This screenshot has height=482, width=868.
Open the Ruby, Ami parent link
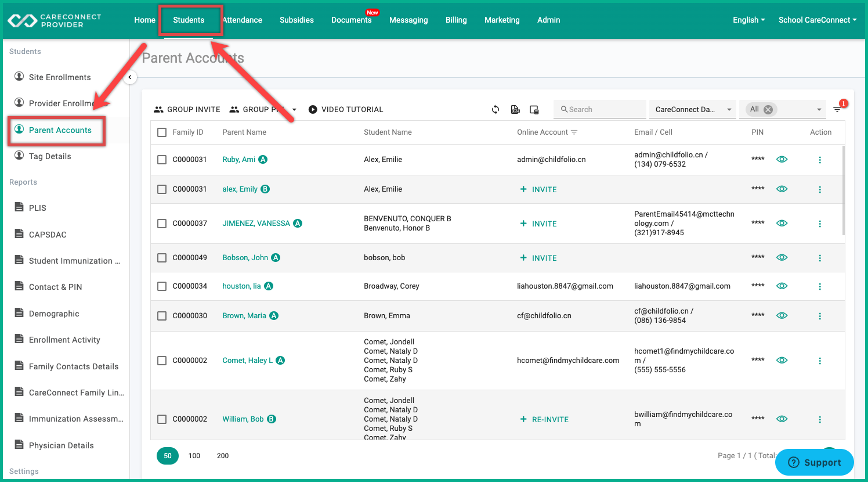click(238, 160)
